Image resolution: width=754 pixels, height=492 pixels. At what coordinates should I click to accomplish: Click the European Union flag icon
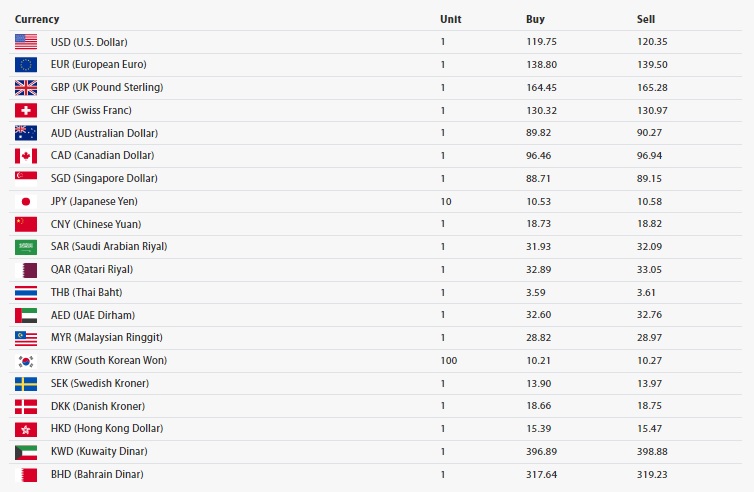pyautogui.click(x=26, y=65)
